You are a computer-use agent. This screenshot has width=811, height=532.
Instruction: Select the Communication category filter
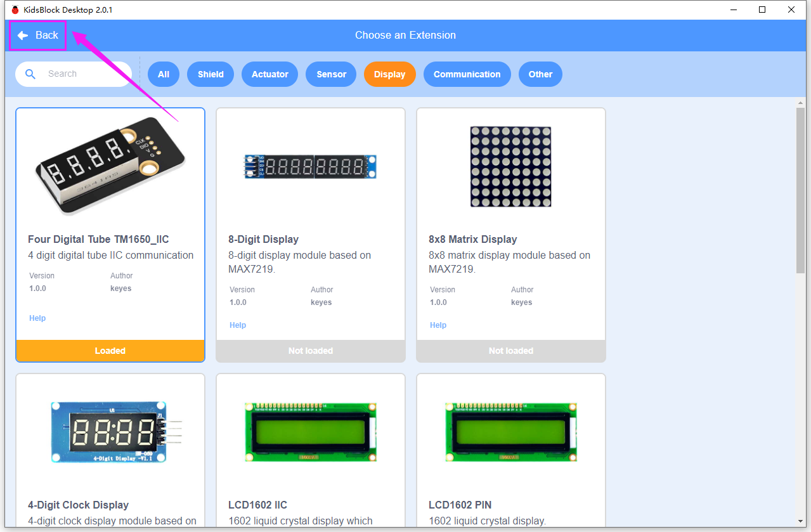pyautogui.click(x=467, y=74)
